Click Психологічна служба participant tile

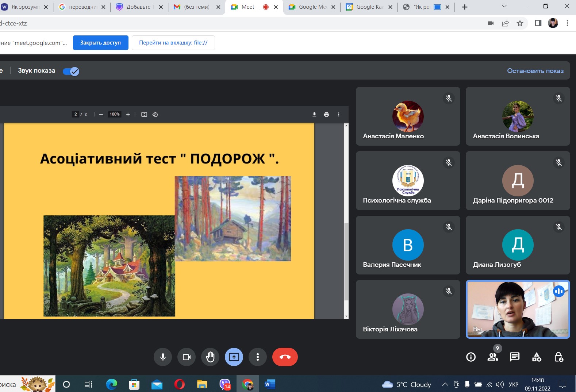coord(408,181)
